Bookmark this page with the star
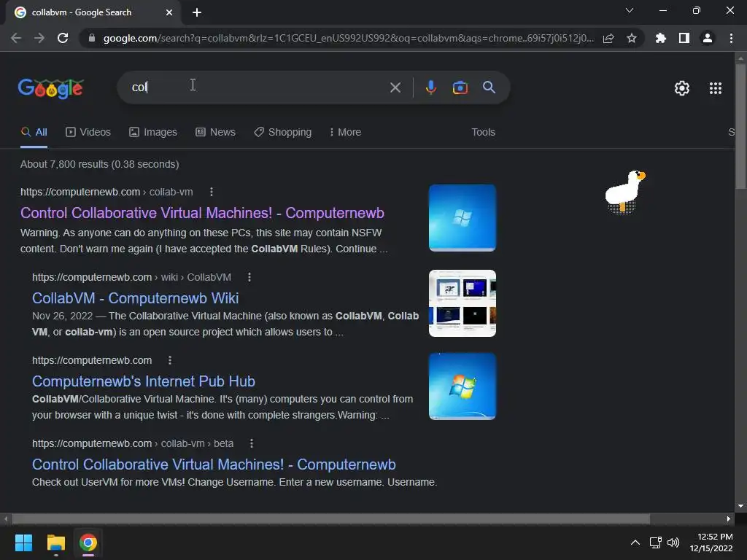This screenshot has width=747, height=560. pyautogui.click(x=632, y=38)
